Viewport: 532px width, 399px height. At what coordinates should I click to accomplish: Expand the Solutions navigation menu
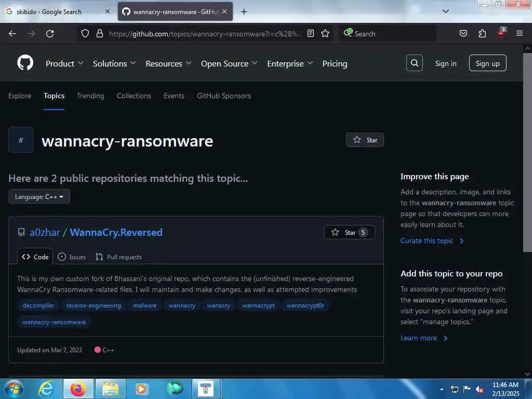point(114,63)
